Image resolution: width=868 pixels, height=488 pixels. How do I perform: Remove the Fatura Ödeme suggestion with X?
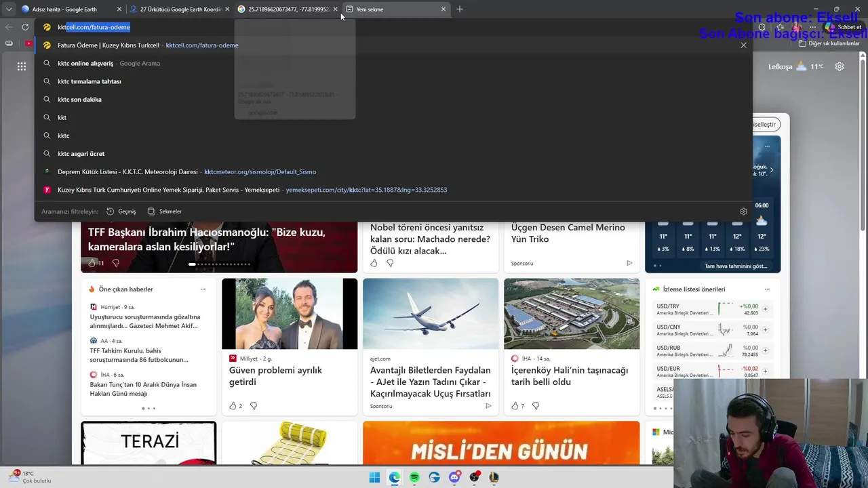coord(743,45)
